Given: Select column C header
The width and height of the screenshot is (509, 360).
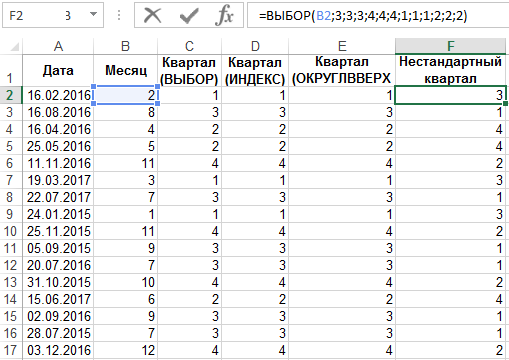Looking at the screenshot, I should pos(189,46).
